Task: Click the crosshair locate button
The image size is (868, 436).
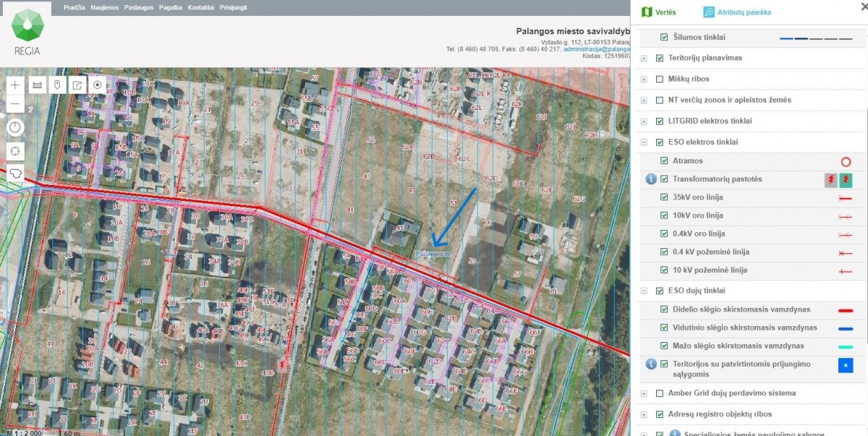Action: click(x=16, y=152)
